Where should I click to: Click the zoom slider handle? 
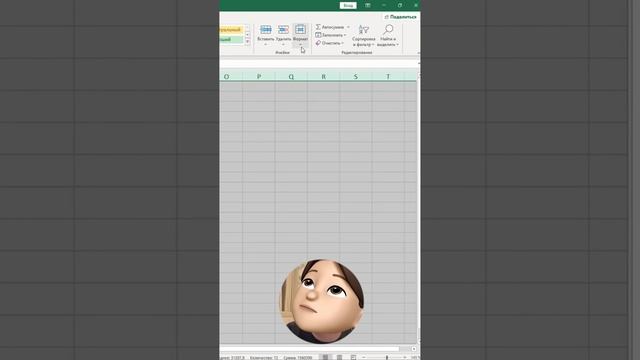click(x=387, y=358)
